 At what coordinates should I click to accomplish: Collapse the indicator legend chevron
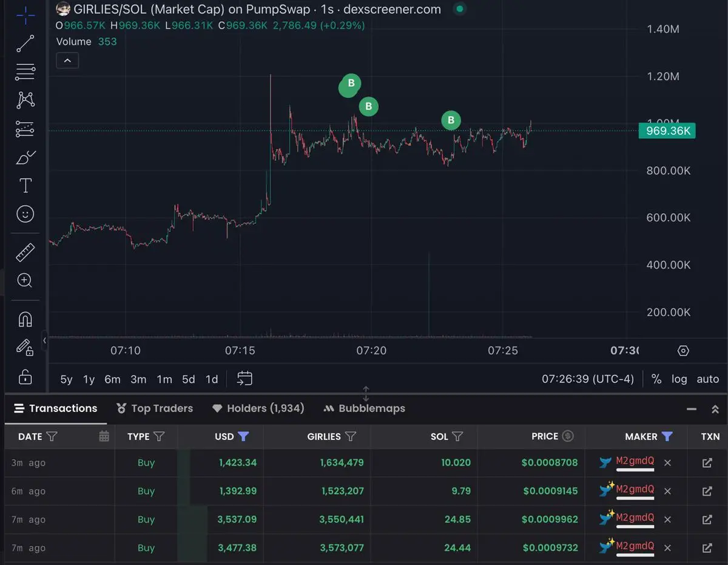(67, 61)
